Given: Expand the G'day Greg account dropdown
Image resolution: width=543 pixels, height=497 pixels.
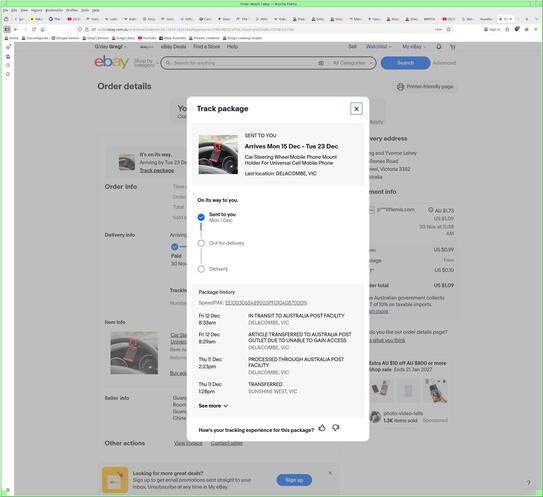Looking at the screenshot, I should 110,46.
